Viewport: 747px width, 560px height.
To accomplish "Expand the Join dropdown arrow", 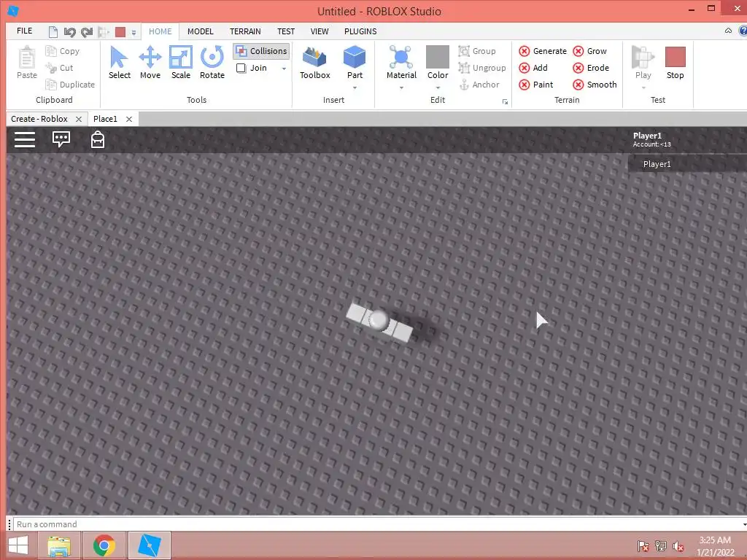I will (x=284, y=69).
